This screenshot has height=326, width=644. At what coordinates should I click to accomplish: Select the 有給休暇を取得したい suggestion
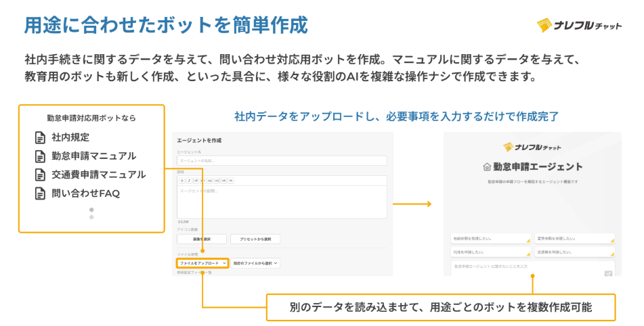491,239
